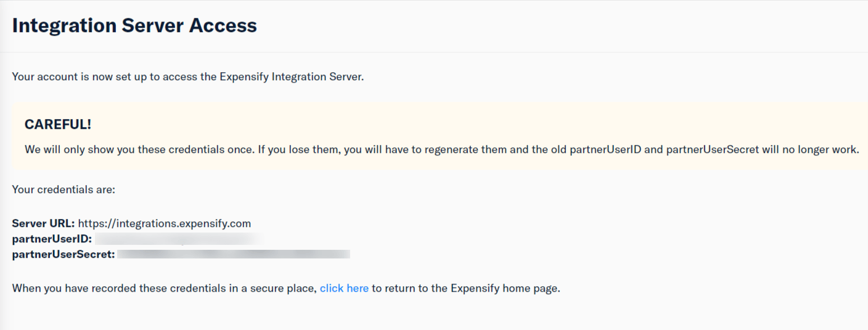
Task: Click the bold "Server URL:" label
Action: pos(43,223)
